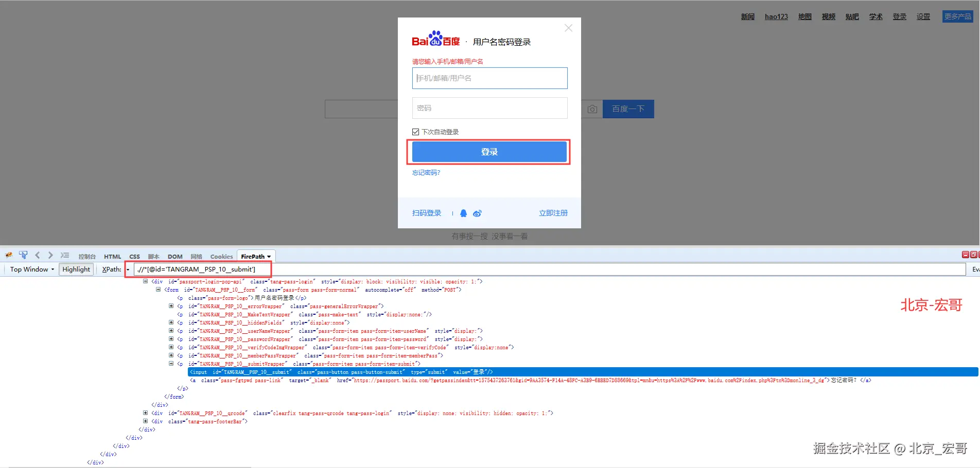Select the highlighted input TANGRAM__PSP_10__submit row
Viewport: 980px width, 468px height.
click(x=583, y=372)
